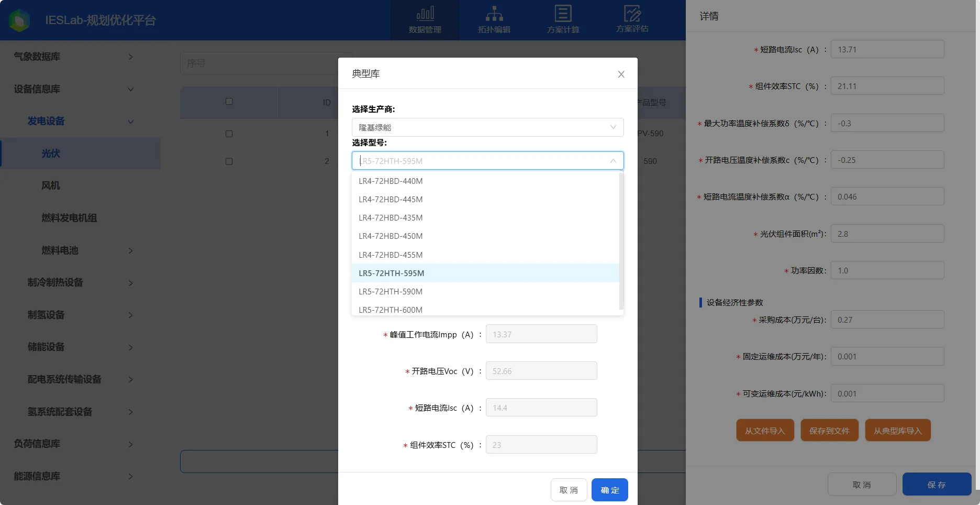
Task: Select the 光伏 menu item
Action: [x=80, y=153]
